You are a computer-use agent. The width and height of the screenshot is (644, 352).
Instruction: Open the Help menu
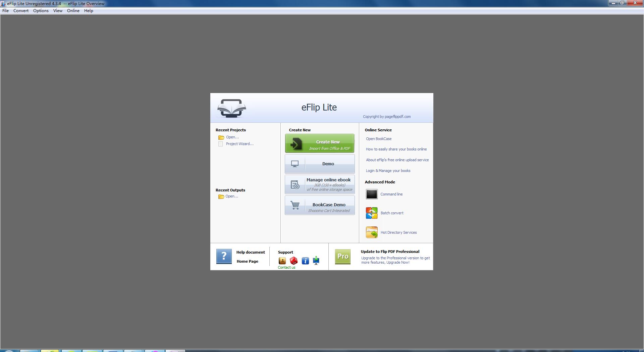coord(89,11)
